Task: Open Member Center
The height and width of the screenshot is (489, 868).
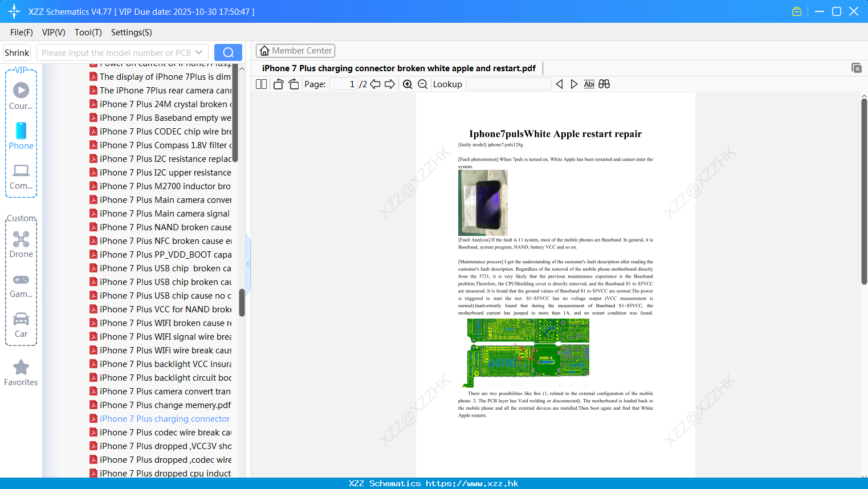Action: pyautogui.click(x=295, y=51)
